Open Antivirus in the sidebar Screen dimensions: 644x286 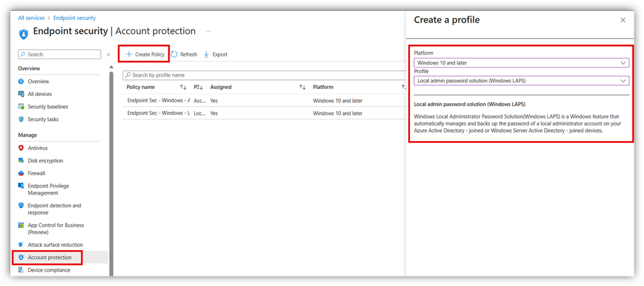[38, 148]
